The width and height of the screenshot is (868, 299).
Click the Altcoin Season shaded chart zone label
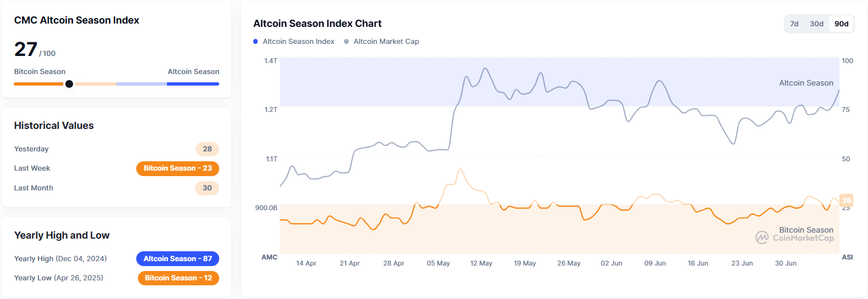click(806, 83)
